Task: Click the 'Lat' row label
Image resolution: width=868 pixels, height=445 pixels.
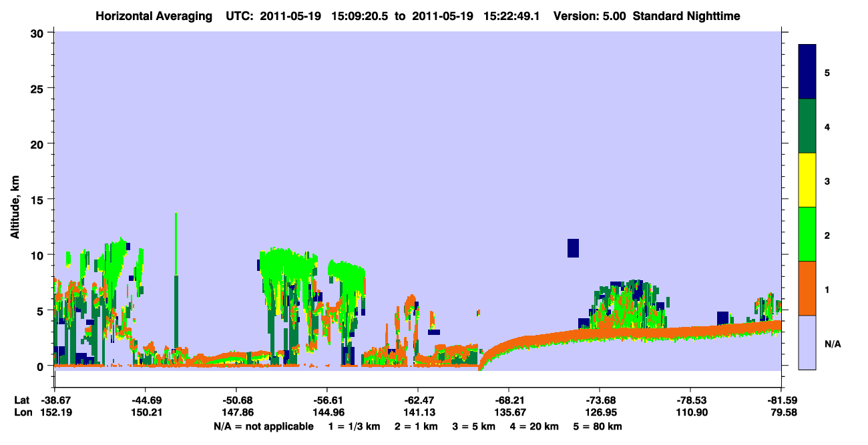Action: point(22,400)
